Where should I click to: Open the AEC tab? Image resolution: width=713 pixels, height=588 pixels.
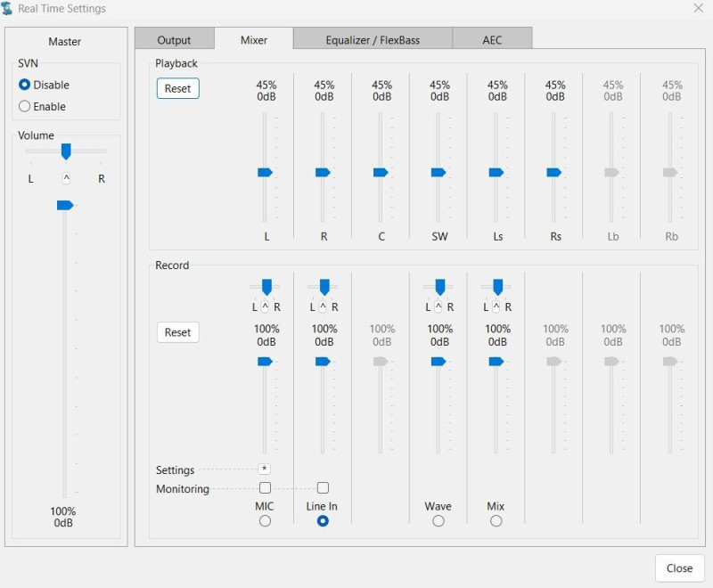tap(492, 40)
